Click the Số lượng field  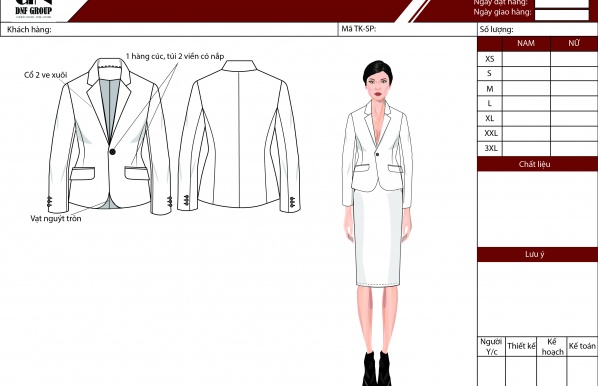pos(537,29)
